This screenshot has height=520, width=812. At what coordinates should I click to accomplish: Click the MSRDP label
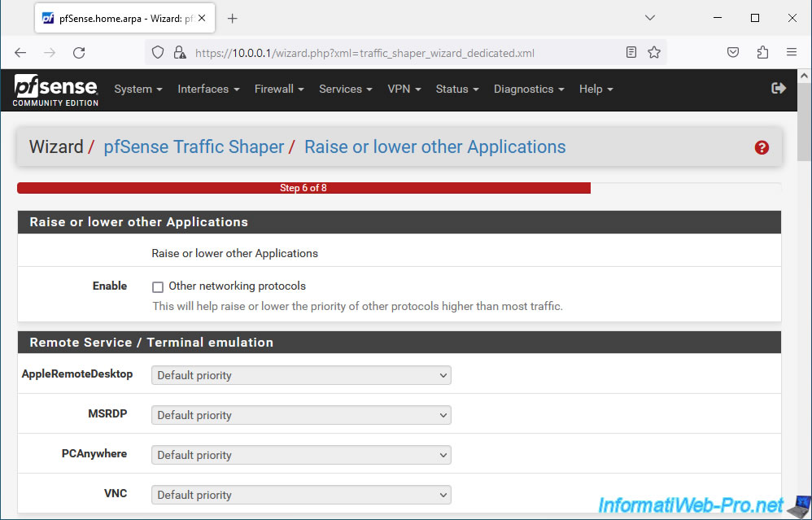click(107, 414)
